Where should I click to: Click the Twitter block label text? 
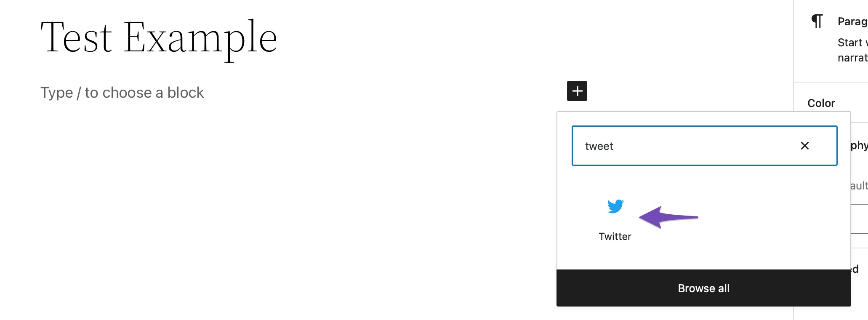point(615,237)
